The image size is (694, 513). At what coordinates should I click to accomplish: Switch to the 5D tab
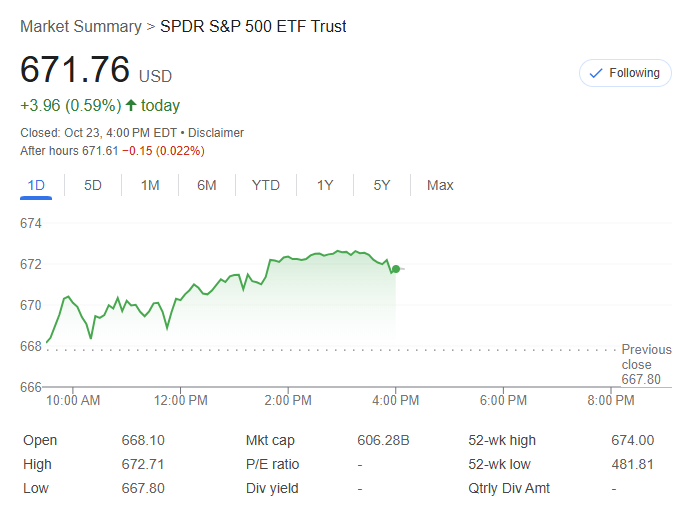pos(93,185)
